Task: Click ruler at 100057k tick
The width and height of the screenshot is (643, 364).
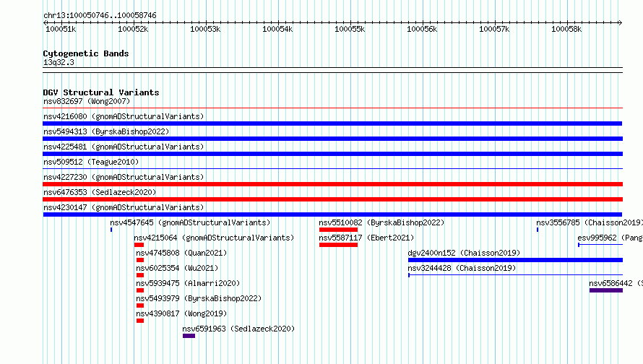Action: [x=493, y=29]
